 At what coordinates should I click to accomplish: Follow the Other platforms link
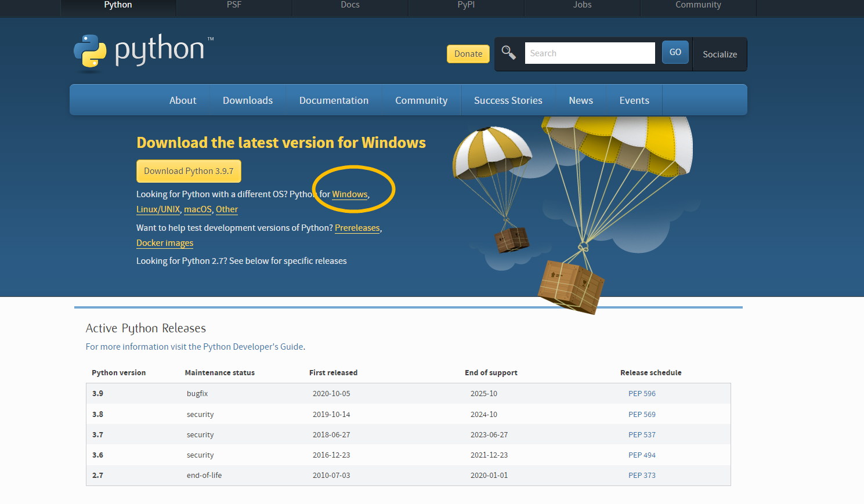tap(227, 209)
